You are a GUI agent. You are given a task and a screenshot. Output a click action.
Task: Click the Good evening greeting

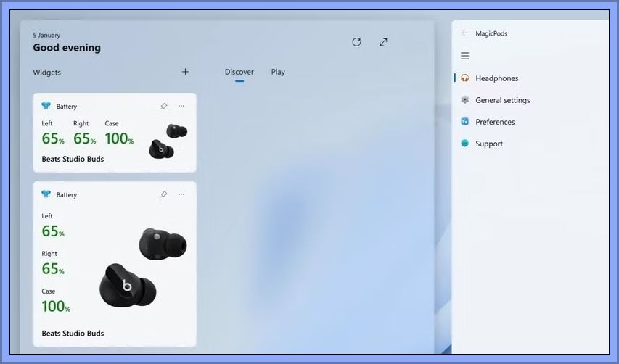pyautogui.click(x=67, y=47)
